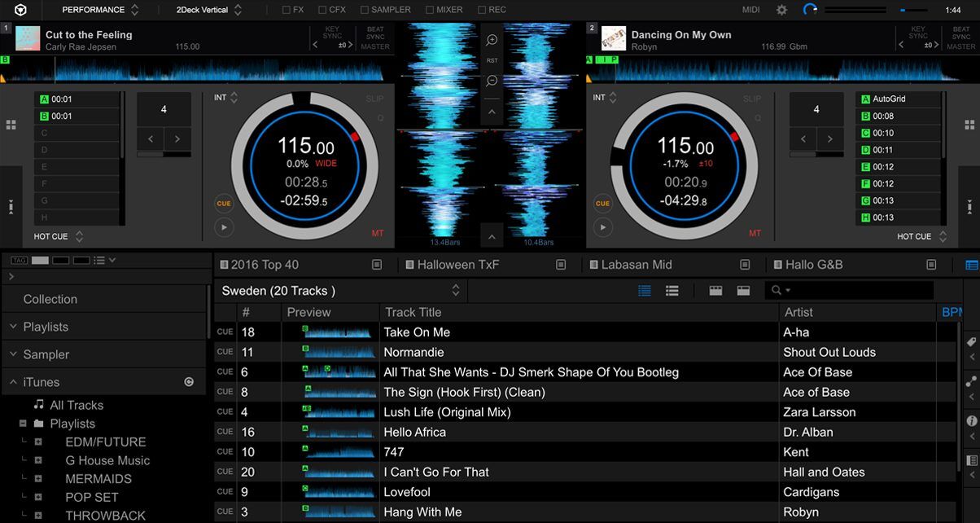Collapse the iTunes section

14,382
